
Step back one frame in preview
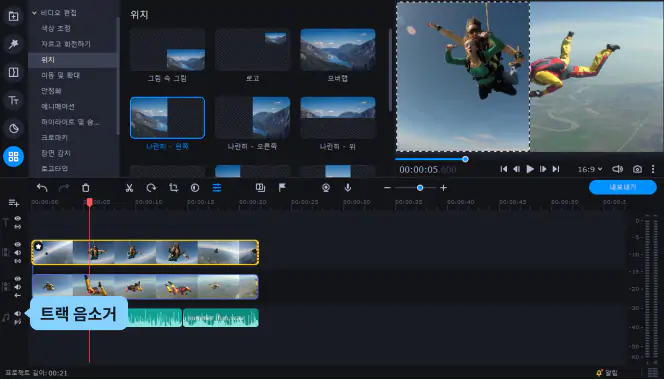pos(517,169)
